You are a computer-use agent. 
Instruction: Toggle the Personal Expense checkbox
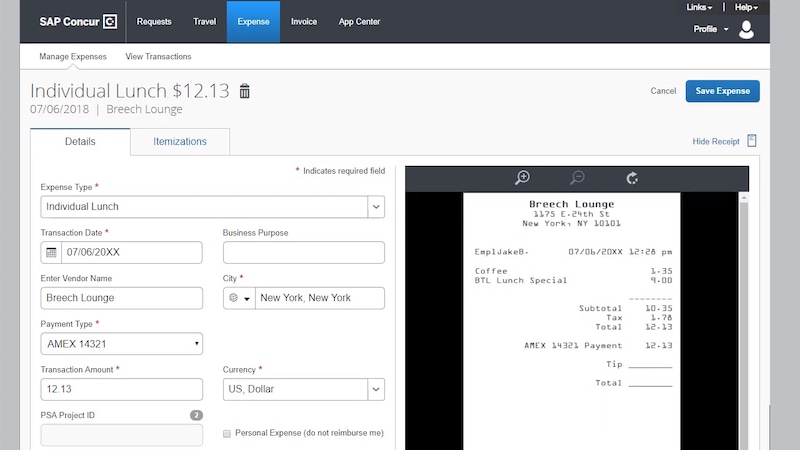pos(227,434)
